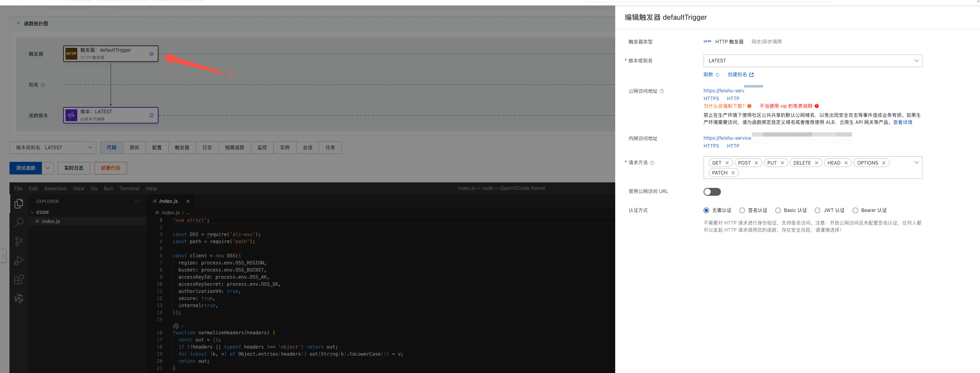The height and width of the screenshot is (373, 980).
Task: Select JWT 认证 radio button
Action: tap(818, 210)
